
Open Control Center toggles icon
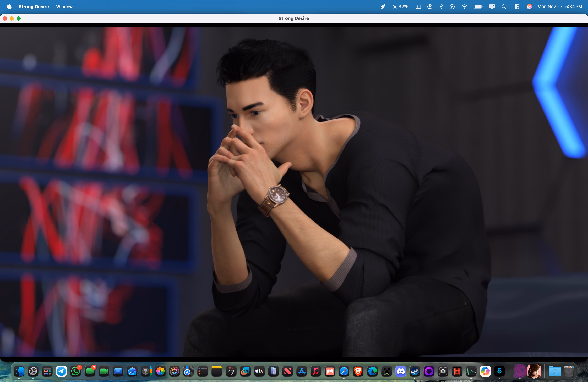517,7
